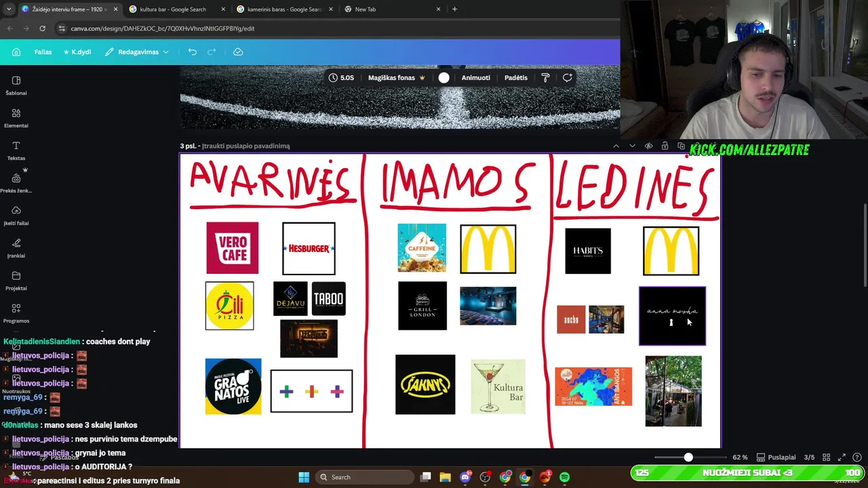Click the vertical scrollbar of the canvas
This screenshot has width=868, height=488.
click(x=864, y=245)
